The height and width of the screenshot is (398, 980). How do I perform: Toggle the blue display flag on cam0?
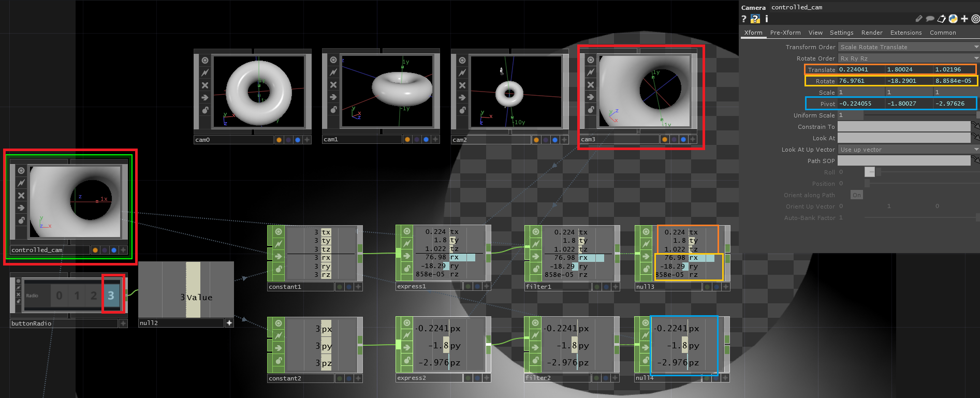298,140
